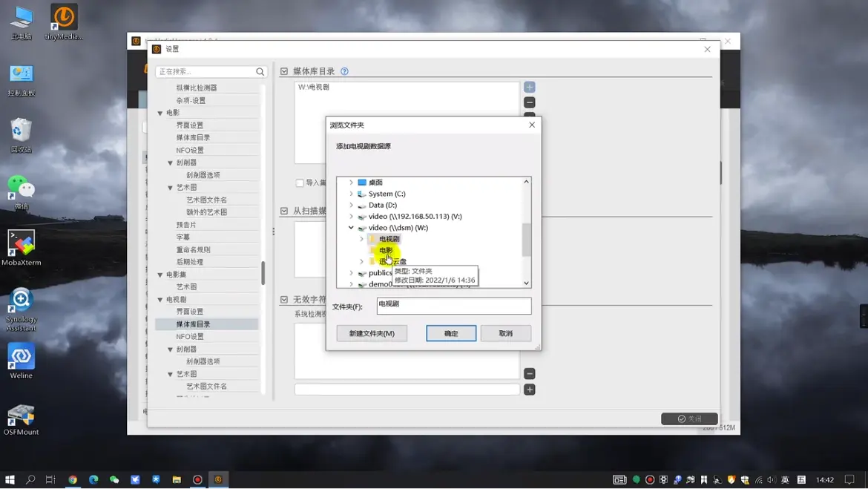Collapse the 媒体库目录 section checkbox
This screenshot has height=489, width=868.
[284, 72]
